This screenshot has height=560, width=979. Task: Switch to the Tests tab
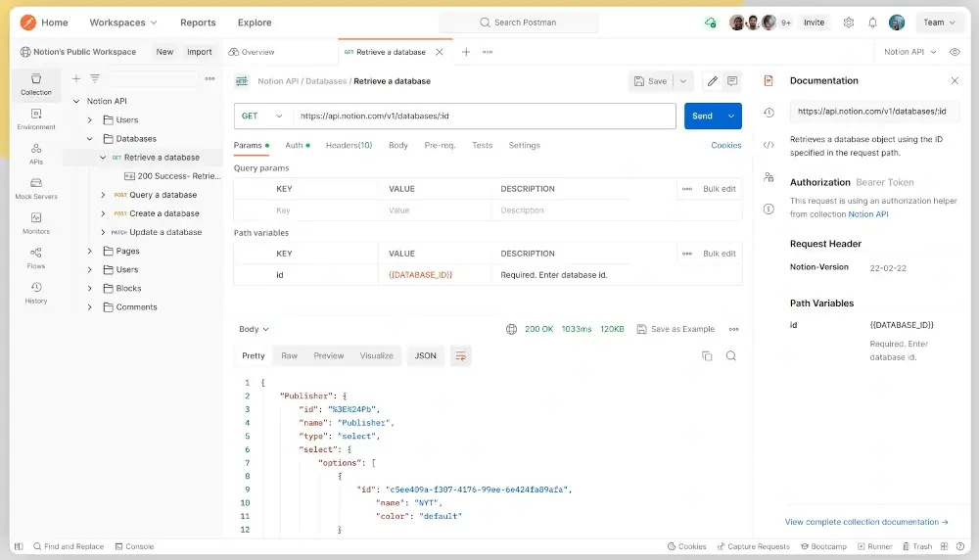click(482, 146)
